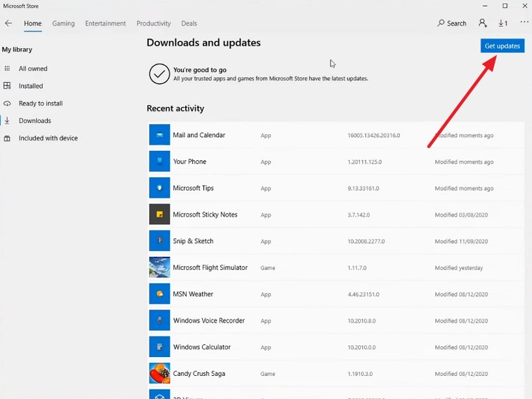Click the MSN Weather app icon

click(160, 294)
